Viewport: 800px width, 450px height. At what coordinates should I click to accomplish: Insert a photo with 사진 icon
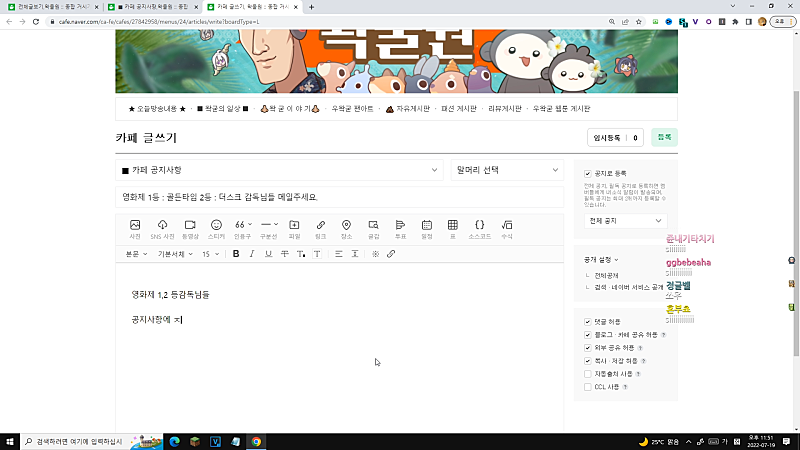tap(135, 229)
